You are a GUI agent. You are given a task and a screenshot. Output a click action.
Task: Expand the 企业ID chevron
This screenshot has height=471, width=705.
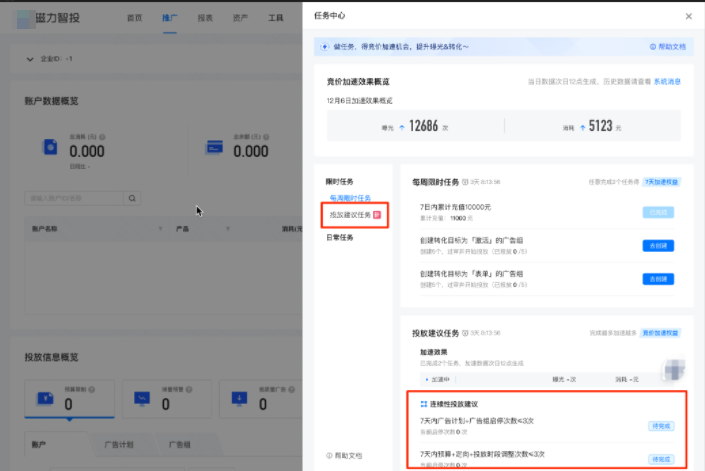pos(30,59)
